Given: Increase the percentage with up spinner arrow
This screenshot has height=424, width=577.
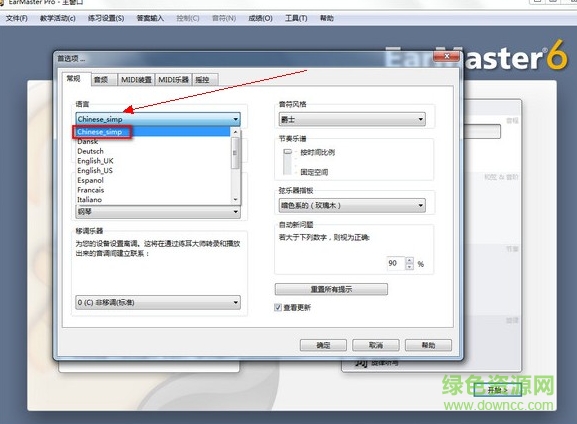Looking at the screenshot, I should coord(410,260).
